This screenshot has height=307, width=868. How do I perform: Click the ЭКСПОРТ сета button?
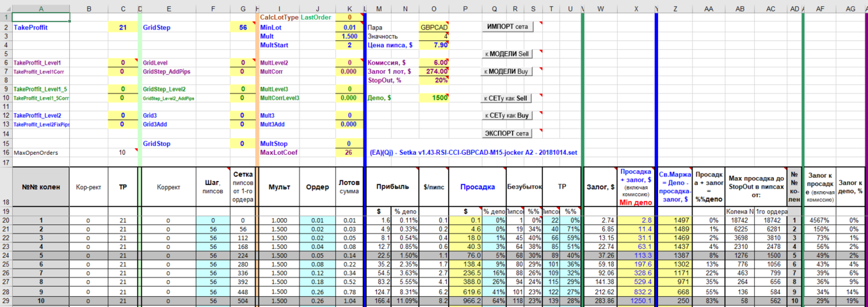click(x=508, y=133)
